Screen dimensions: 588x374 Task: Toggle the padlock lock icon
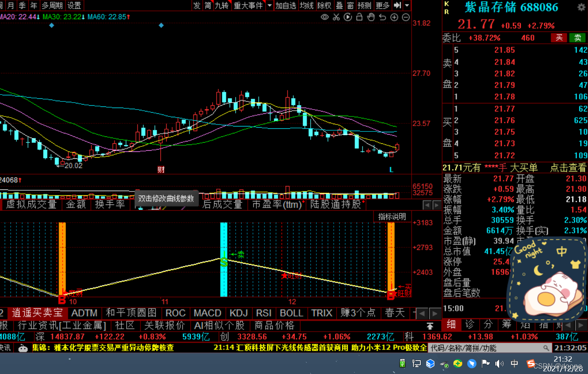360,17
